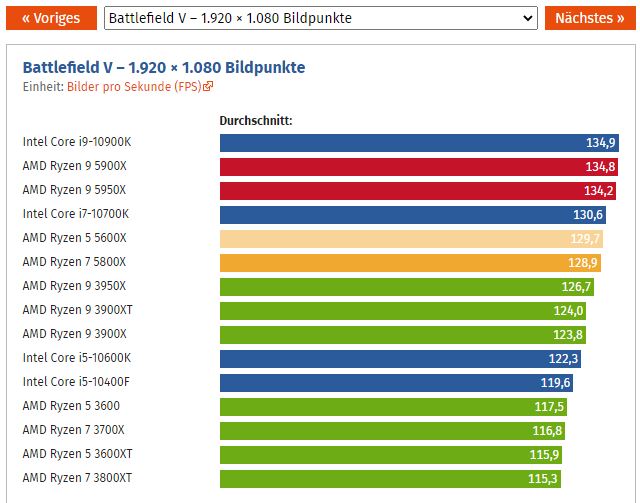Select the Intel Core i5-10600K label
640x503 pixels.
(x=77, y=358)
